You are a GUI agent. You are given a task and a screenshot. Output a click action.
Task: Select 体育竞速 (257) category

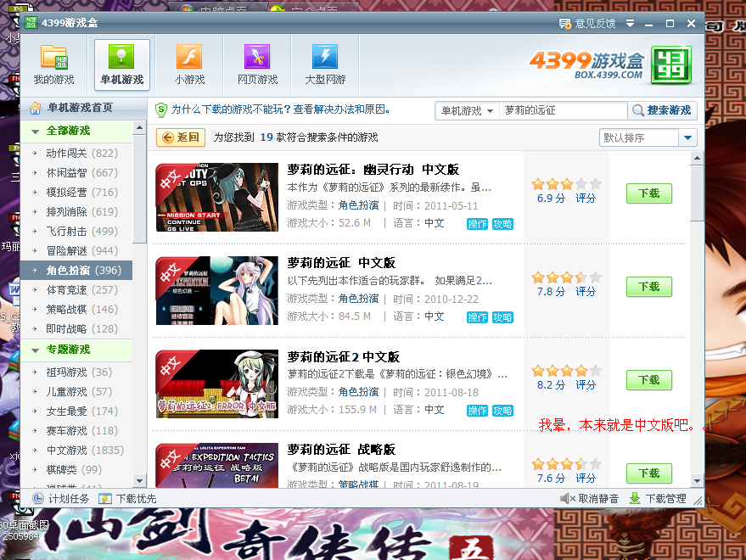click(76, 289)
